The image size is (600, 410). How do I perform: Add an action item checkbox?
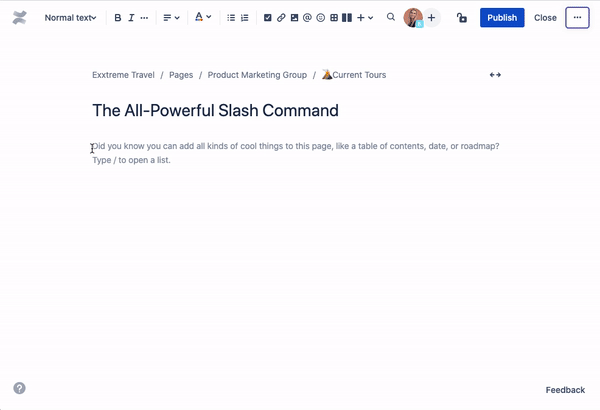click(268, 18)
